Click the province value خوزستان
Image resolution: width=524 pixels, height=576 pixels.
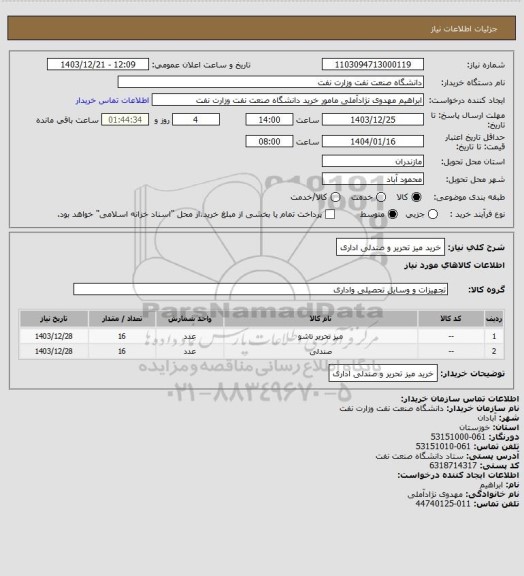point(474,427)
